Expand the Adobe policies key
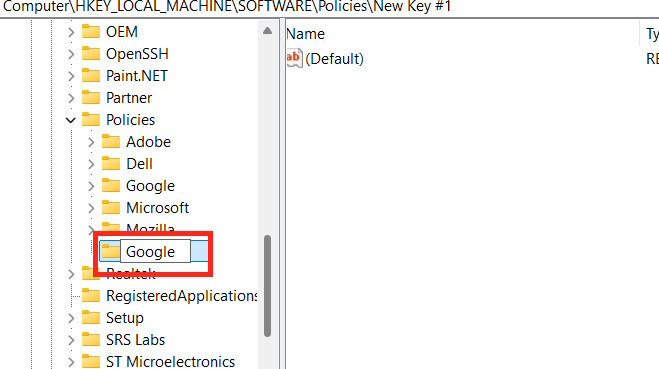 pos(91,142)
